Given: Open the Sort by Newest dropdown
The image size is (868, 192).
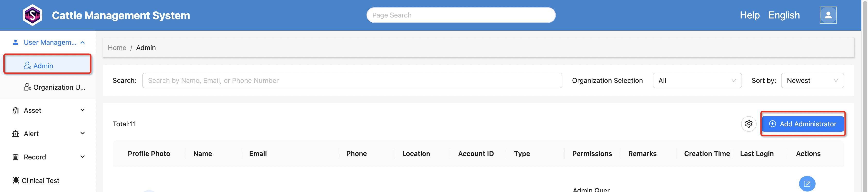Looking at the screenshot, I should coord(812,81).
